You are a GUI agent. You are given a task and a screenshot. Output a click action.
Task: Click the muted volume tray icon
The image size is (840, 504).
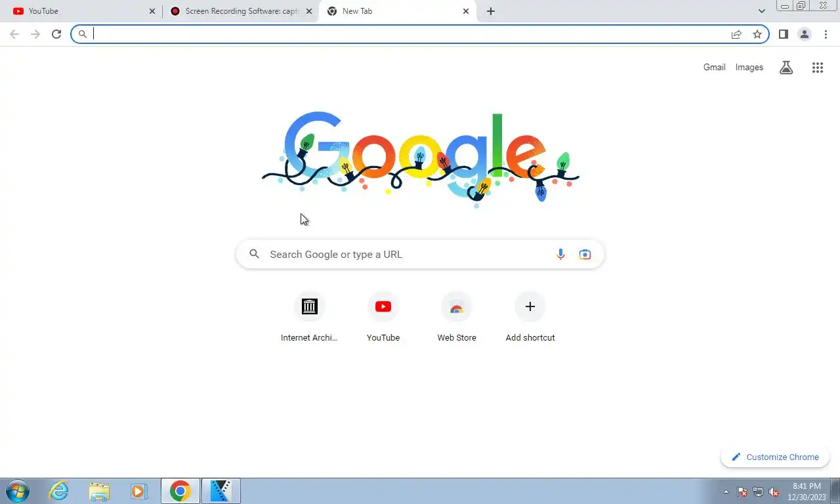click(774, 492)
